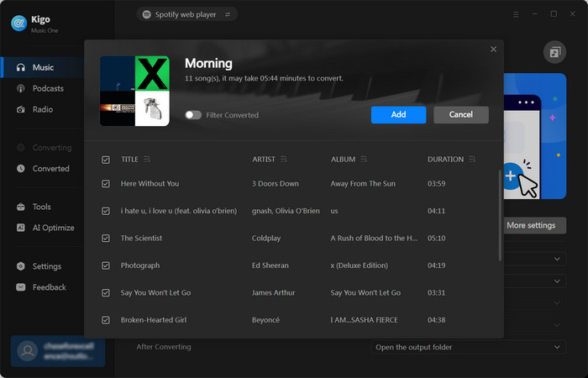Screen dimensions: 588x378
Task: Click the ALBUM column header
Action: [x=343, y=160]
